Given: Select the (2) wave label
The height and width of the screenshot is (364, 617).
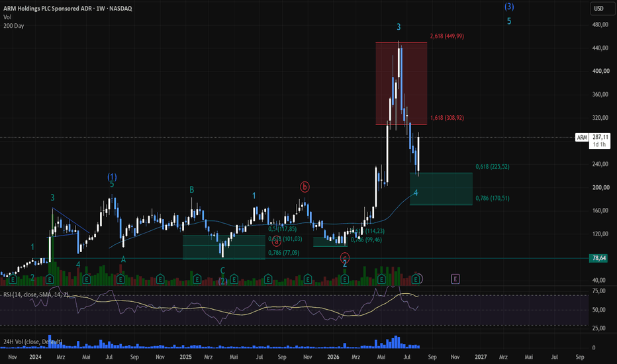Looking at the screenshot, I should pos(222,281).
